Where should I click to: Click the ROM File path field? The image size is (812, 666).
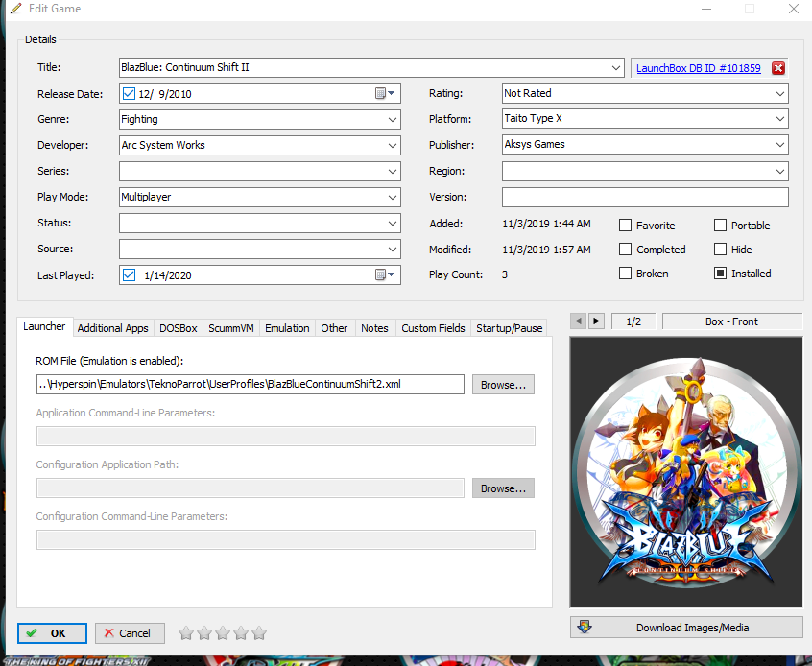[251, 384]
